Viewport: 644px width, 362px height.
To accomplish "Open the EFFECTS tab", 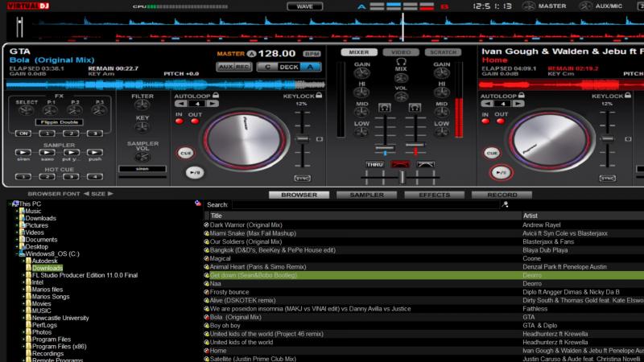I will point(434,195).
